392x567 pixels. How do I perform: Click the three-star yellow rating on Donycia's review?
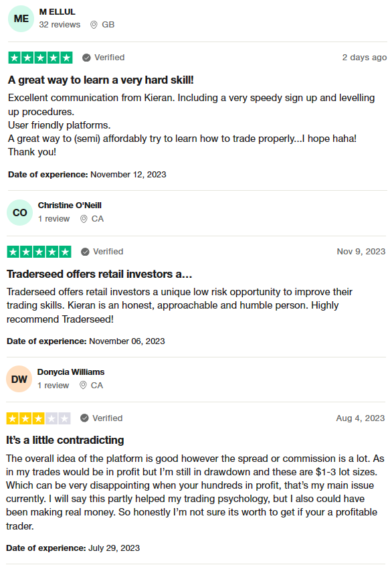coord(38,419)
